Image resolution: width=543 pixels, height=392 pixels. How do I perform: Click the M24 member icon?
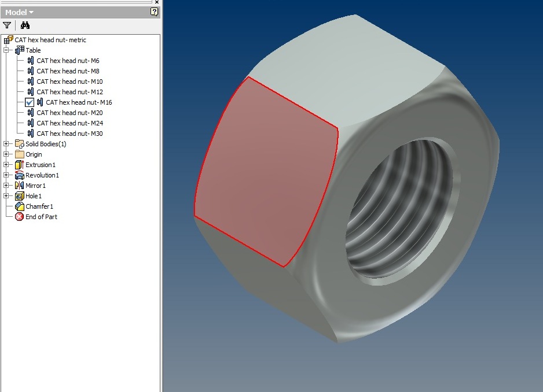31,123
